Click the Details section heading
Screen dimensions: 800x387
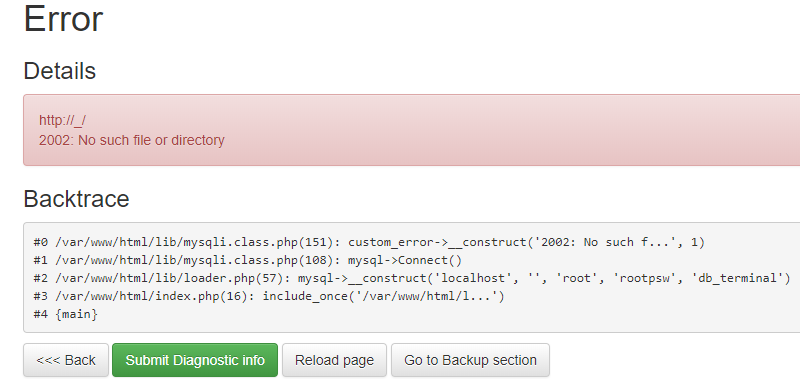tap(60, 71)
